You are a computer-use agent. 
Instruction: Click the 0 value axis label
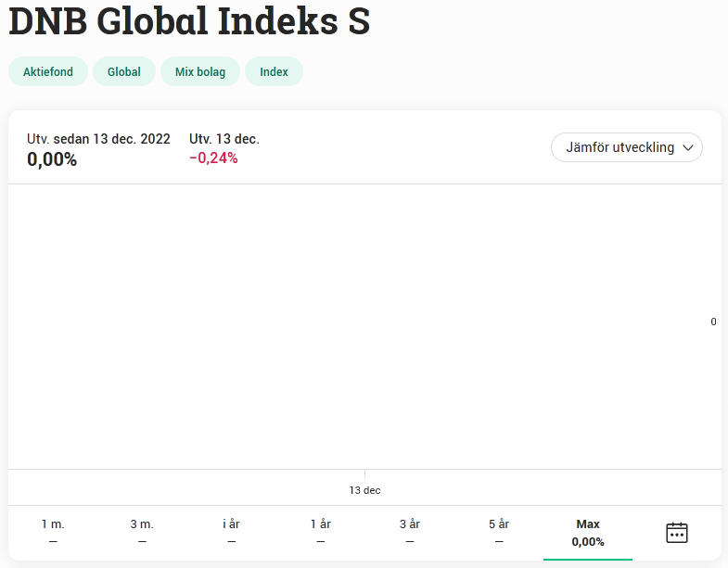[x=713, y=322]
